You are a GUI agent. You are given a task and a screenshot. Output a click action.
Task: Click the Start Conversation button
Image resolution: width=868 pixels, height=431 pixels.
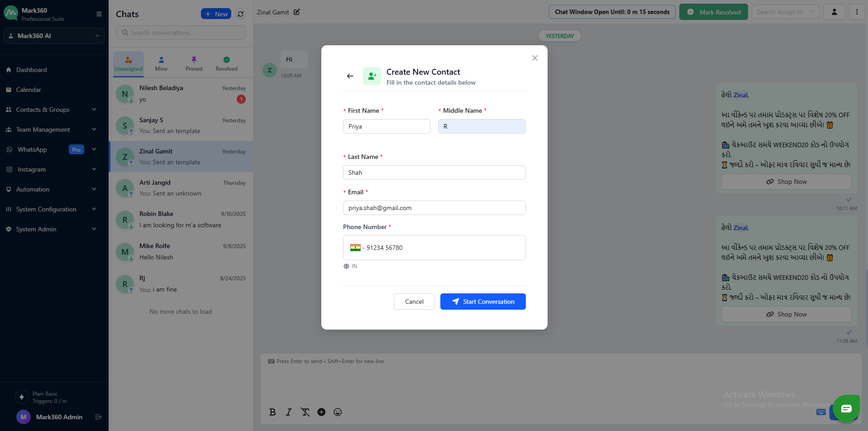coord(482,302)
